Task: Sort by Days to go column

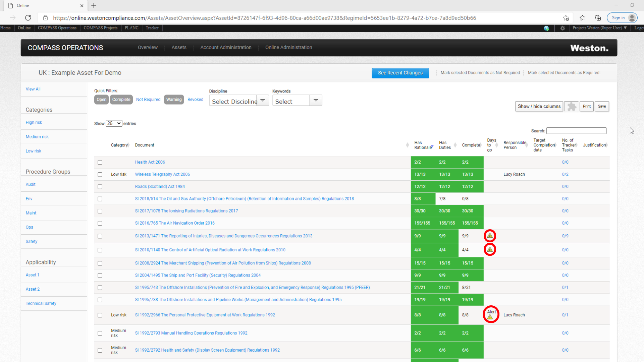Action: point(497,145)
